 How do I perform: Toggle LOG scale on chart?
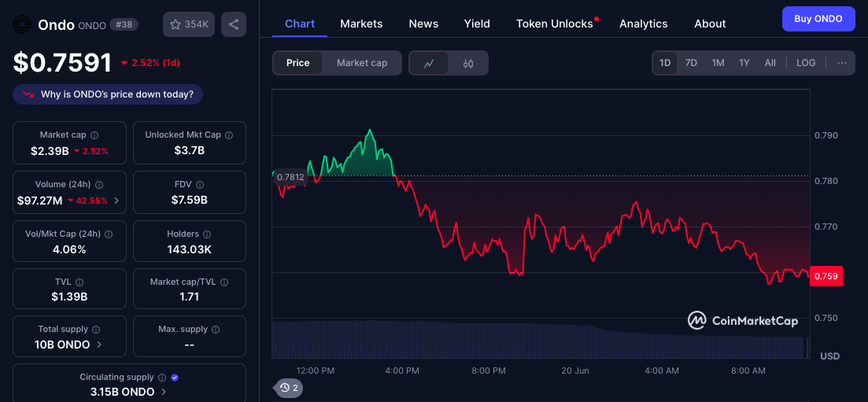806,63
